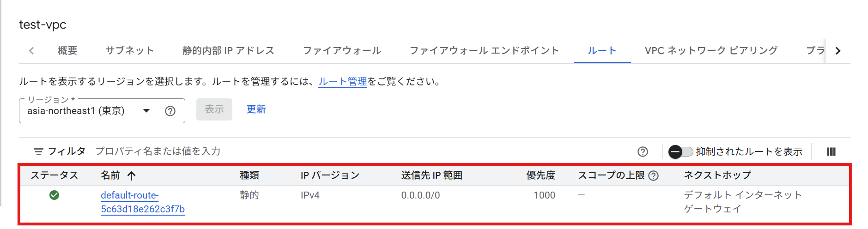Sort by the 優先度 column header
Screen dimensions: 868x229
pyautogui.click(x=540, y=175)
